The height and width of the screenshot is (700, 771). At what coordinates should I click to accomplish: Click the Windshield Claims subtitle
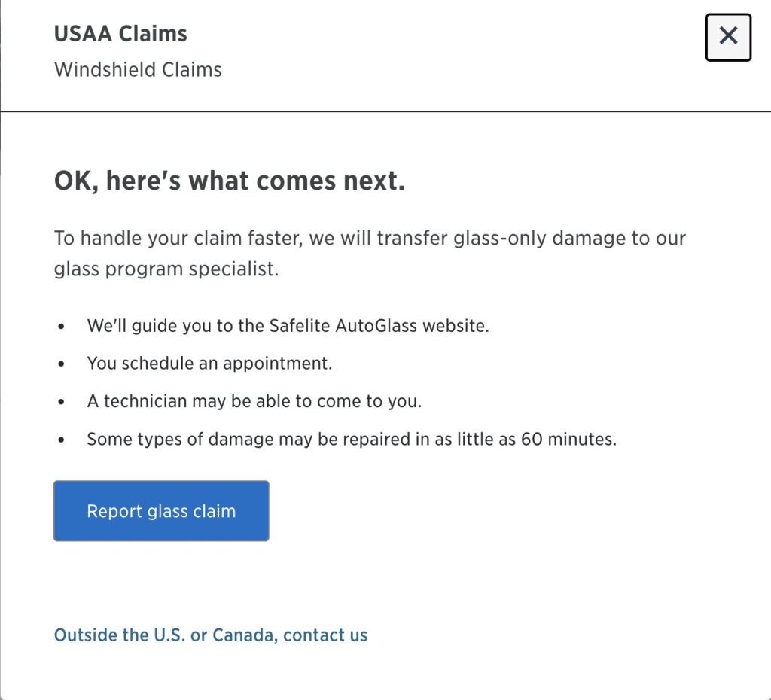(x=137, y=69)
